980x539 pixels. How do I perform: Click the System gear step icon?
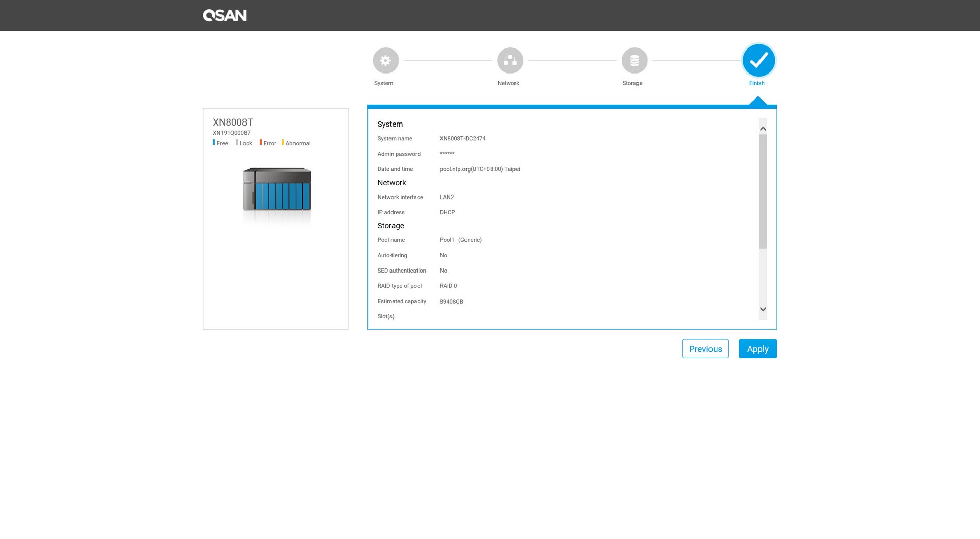pyautogui.click(x=385, y=61)
